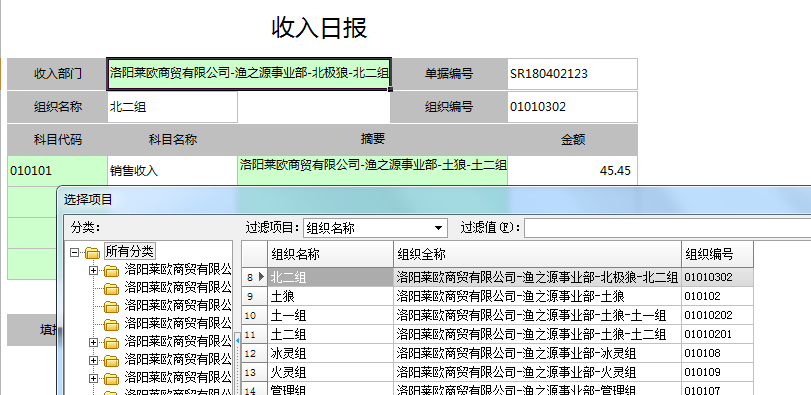Select 北二组 in the dialog grid
This screenshot has width=811, height=395.
click(x=331, y=277)
